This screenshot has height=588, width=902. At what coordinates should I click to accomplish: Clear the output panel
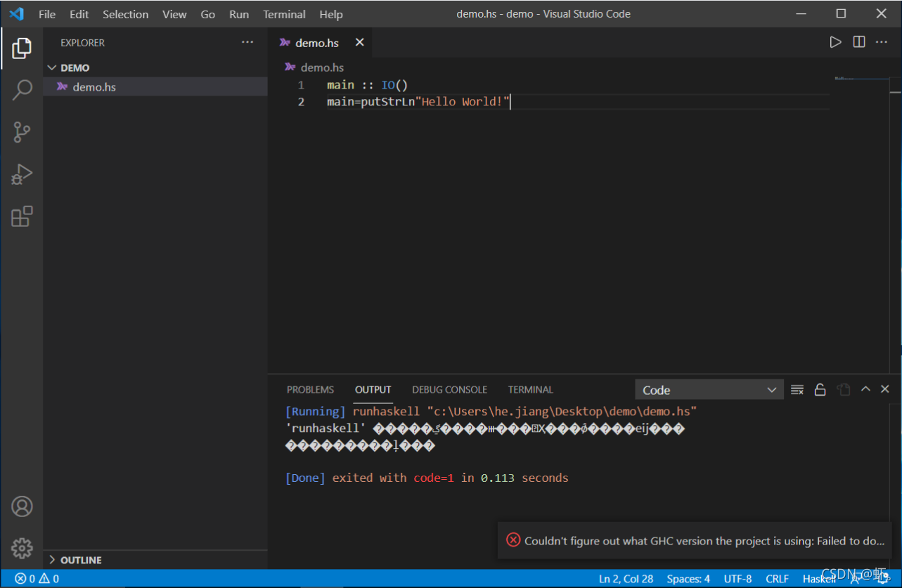[x=797, y=389]
